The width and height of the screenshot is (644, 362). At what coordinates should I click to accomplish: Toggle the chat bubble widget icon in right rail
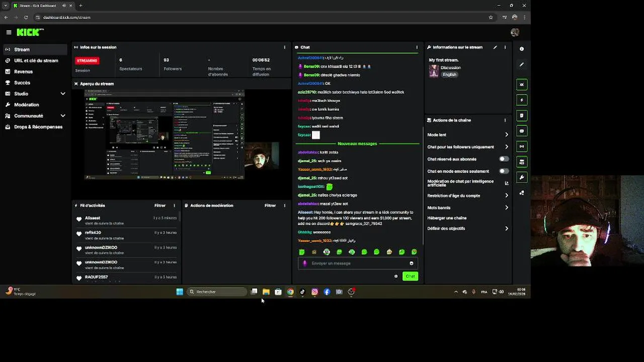[x=522, y=131]
